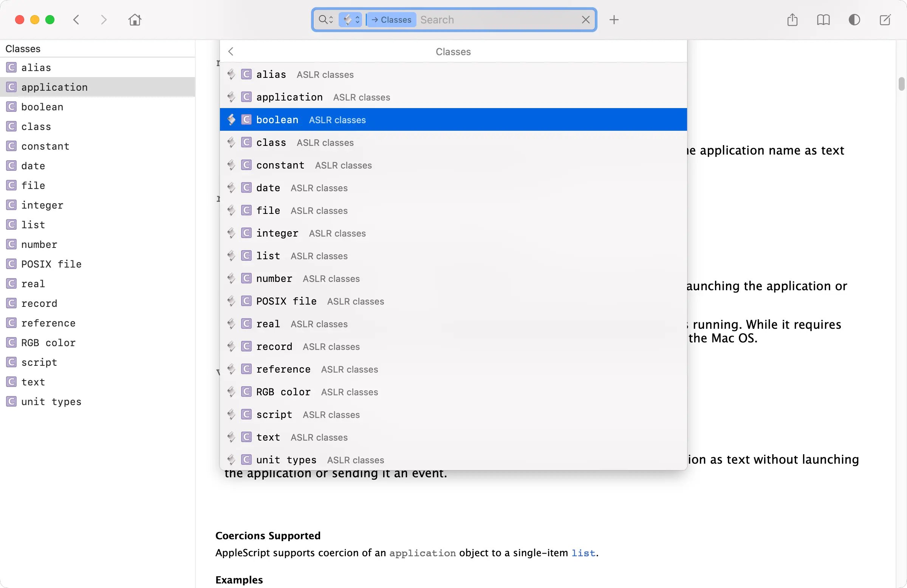
Task: Collapse Classes popup with back chevron
Action: point(231,51)
